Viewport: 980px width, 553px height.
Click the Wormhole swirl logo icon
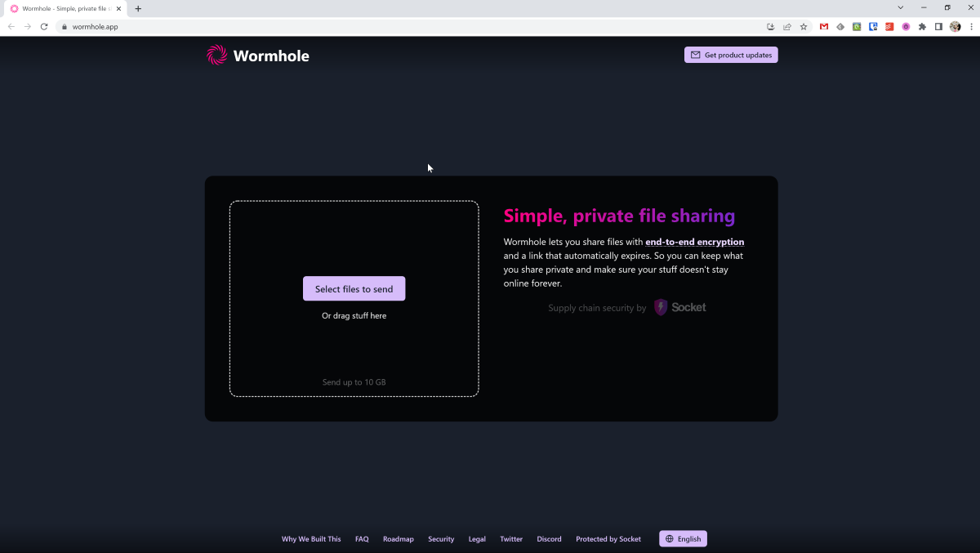coord(216,55)
